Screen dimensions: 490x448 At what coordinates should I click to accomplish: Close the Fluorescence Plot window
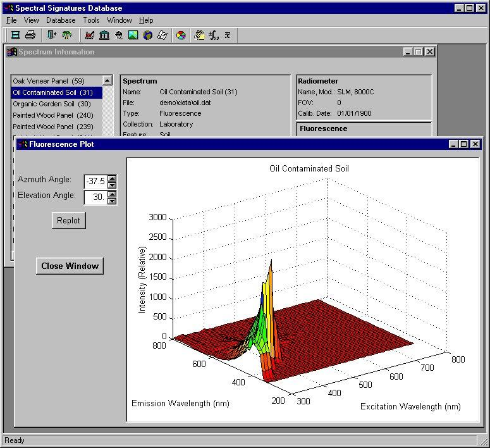pyautogui.click(x=475, y=144)
